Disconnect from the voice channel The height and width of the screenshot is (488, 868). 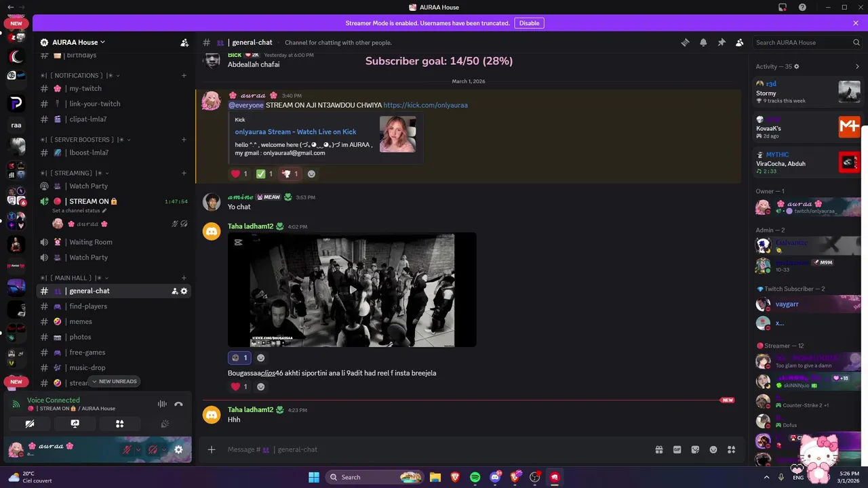coord(178,404)
